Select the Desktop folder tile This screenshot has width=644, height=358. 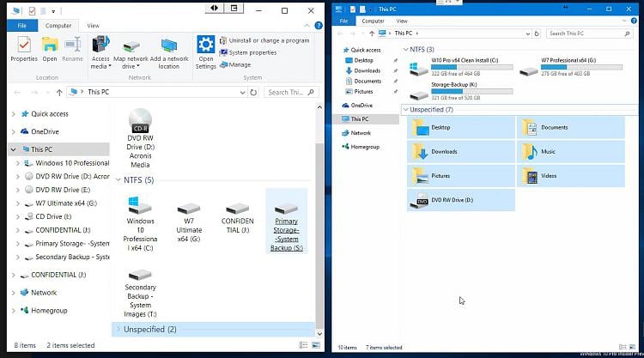tap(461, 128)
